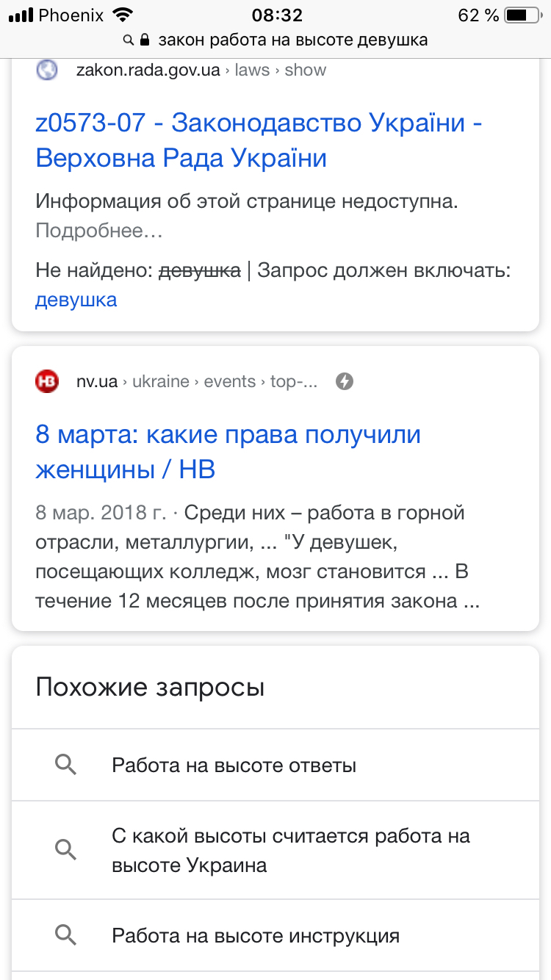The height and width of the screenshot is (980, 551).
Task: Select related search 'Работа на высоте ответы'
Action: 234,765
